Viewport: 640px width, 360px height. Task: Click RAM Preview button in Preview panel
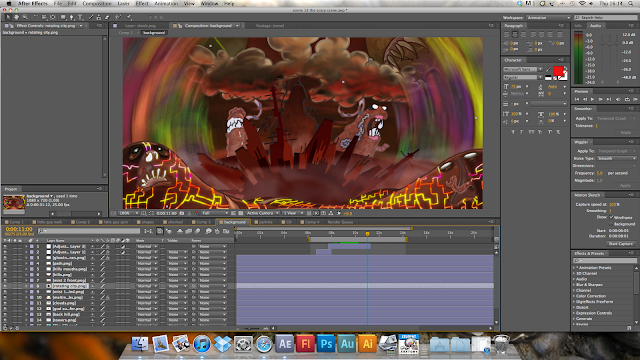[635, 99]
